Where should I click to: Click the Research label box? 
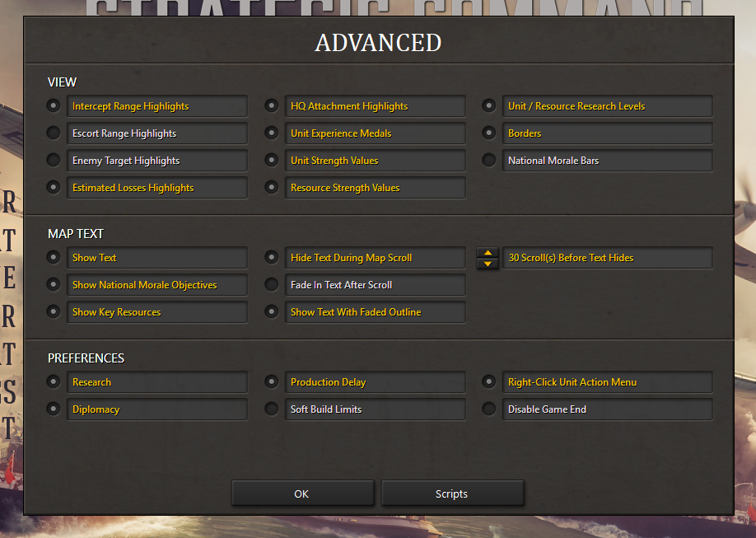click(156, 382)
